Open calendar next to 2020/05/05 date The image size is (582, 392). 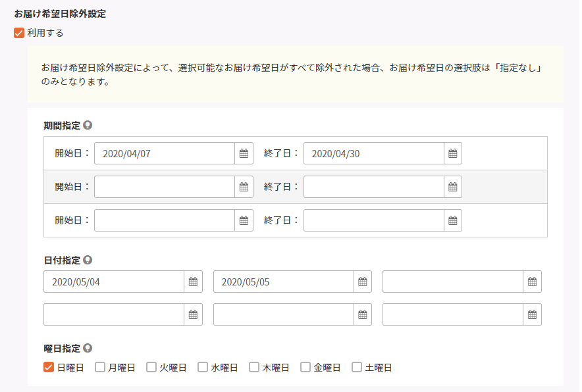point(363,282)
